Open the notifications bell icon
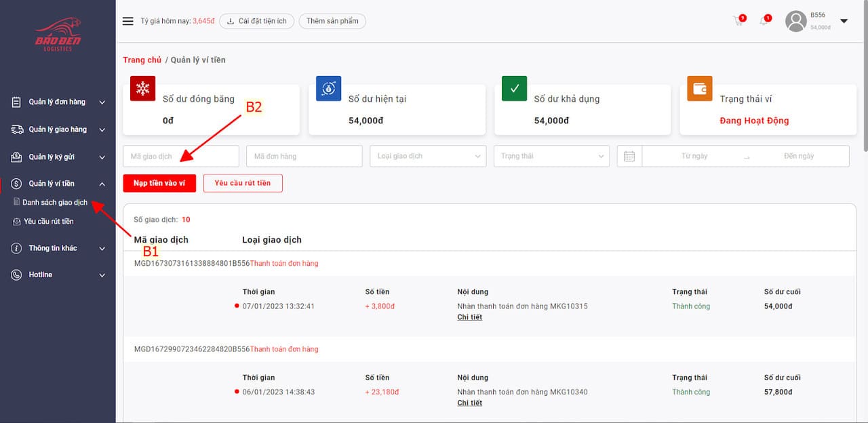 point(764,21)
